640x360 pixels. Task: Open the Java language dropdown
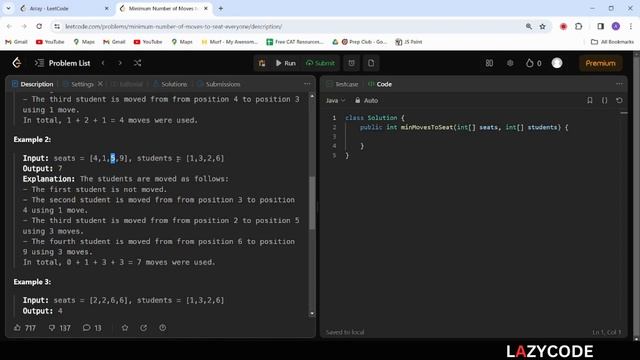click(336, 100)
